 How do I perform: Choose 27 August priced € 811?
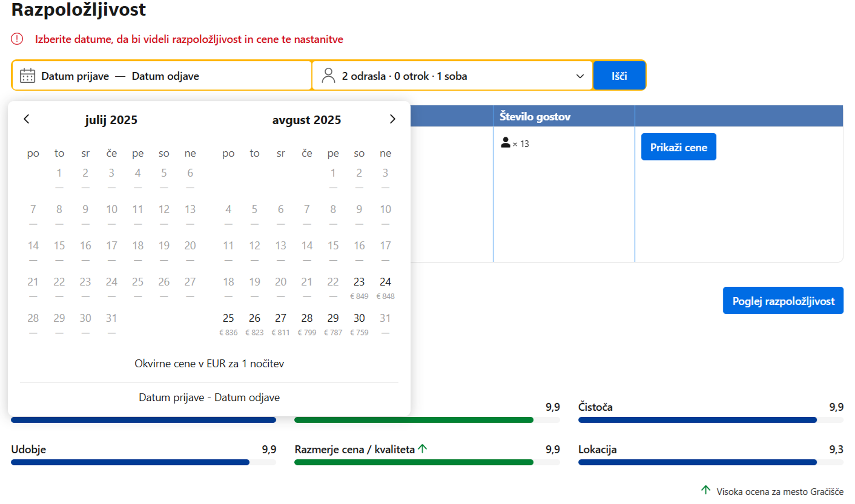pyautogui.click(x=281, y=323)
